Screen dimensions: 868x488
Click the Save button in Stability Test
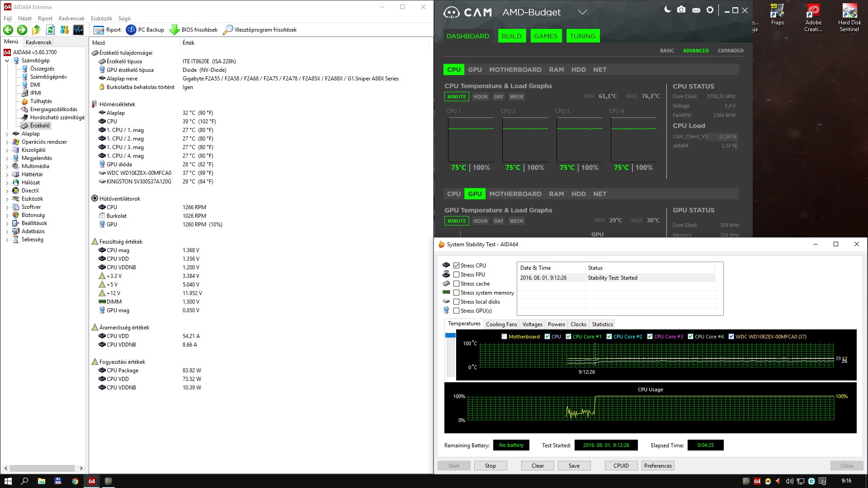(574, 466)
